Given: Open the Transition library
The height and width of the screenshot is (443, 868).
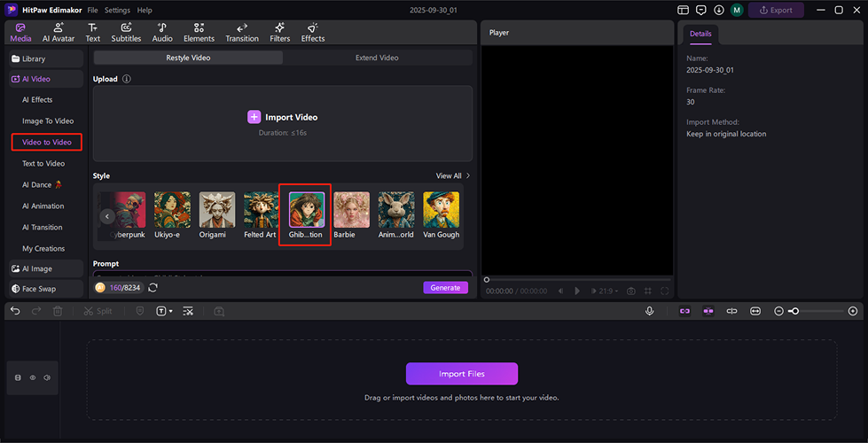Looking at the screenshot, I should (242, 33).
